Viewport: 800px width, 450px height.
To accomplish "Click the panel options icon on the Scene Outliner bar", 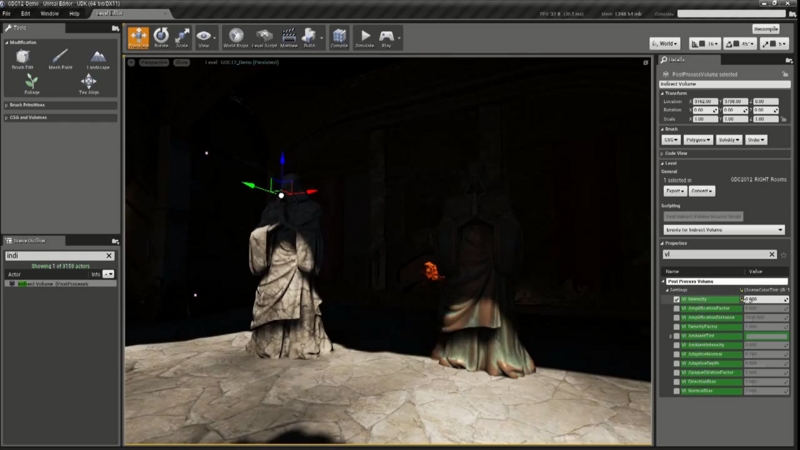I will [x=115, y=241].
